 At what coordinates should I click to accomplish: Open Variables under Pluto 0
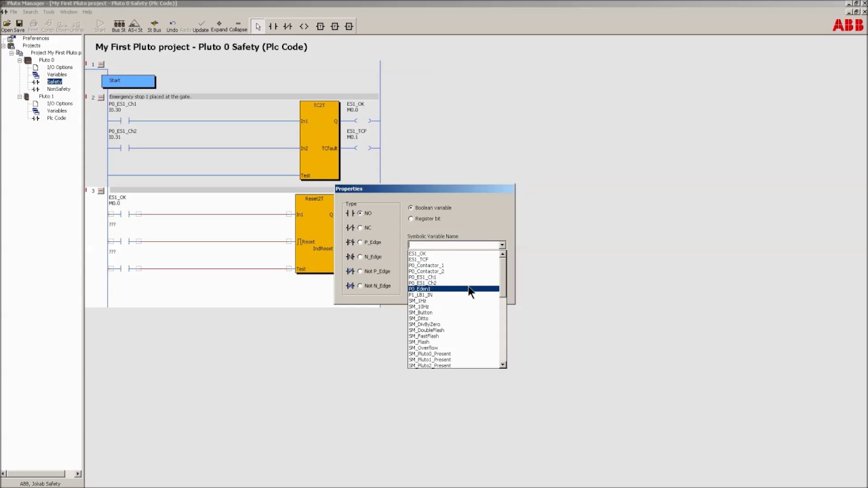57,75
